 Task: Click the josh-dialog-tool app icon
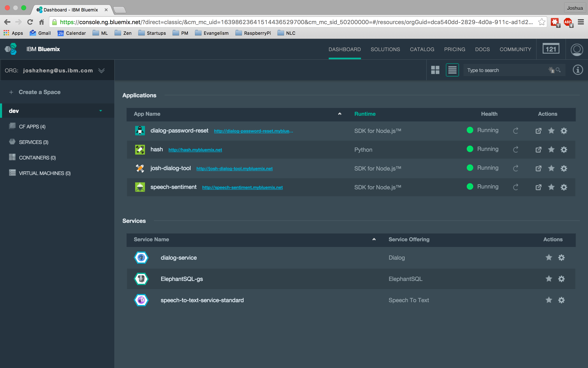tap(140, 168)
